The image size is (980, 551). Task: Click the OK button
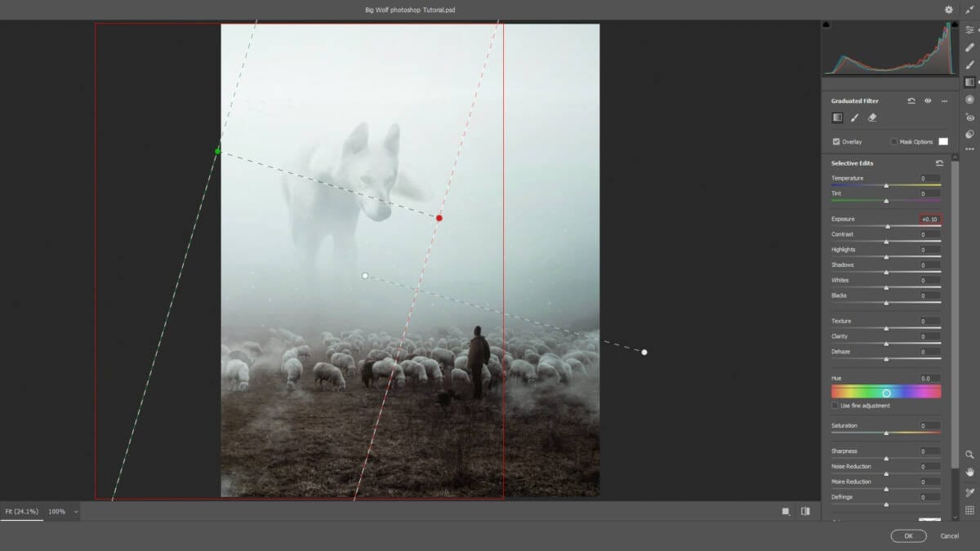(x=908, y=536)
